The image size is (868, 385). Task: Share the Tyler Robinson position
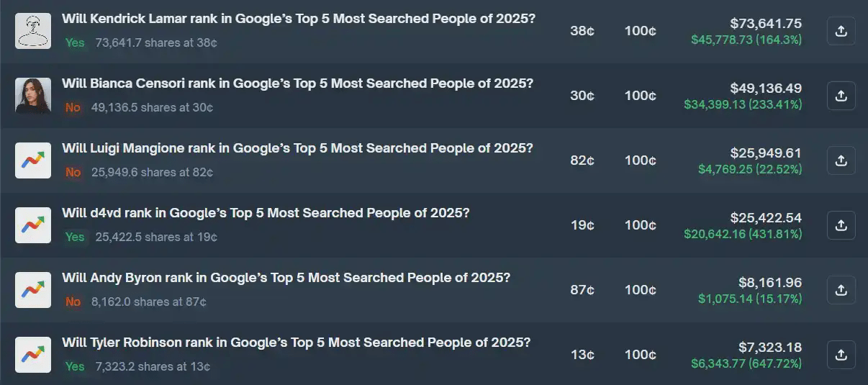coord(841,355)
